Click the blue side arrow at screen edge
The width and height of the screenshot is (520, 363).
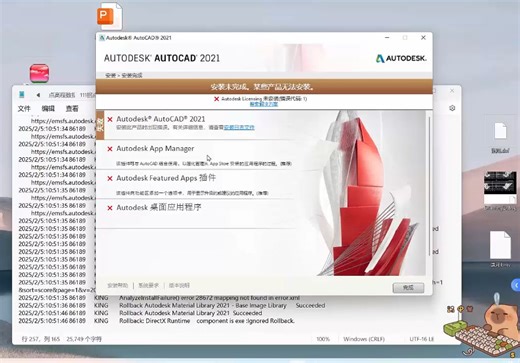[x=516, y=285]
